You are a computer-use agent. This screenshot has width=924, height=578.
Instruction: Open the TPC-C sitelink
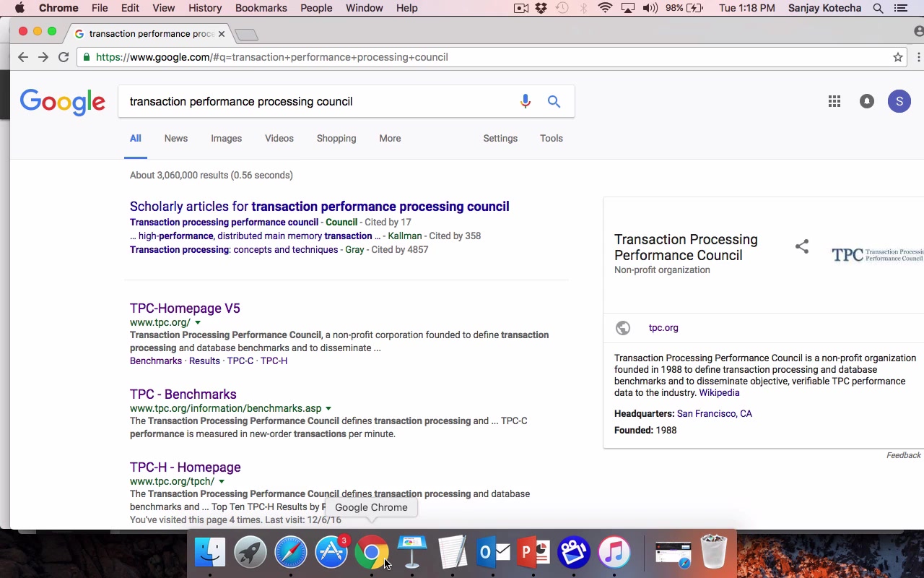point(240,361)
